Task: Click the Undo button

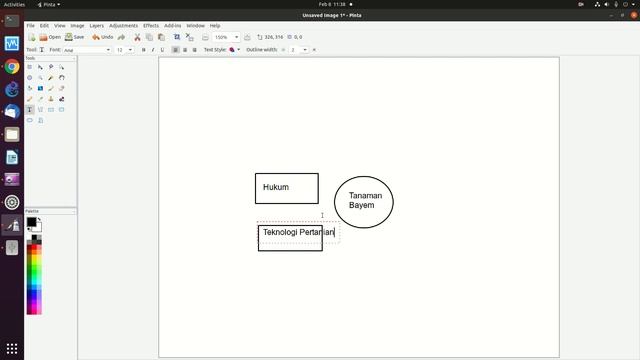Action: (x=102, y=37)
